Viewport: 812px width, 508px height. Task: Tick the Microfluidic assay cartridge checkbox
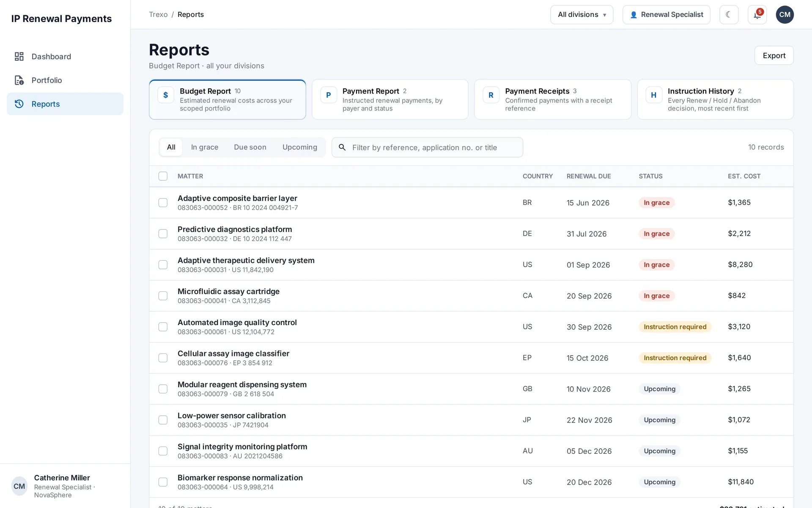[163, 296]
